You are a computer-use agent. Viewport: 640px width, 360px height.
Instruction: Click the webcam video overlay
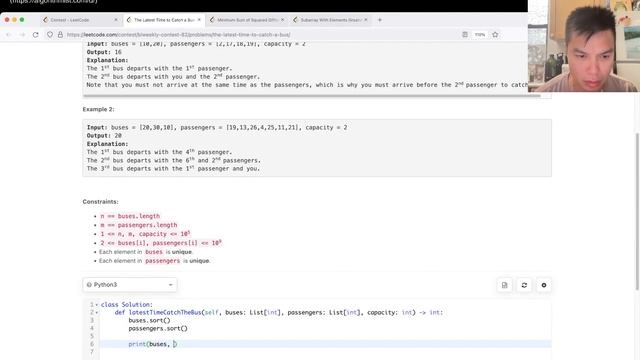pos(584,46)
